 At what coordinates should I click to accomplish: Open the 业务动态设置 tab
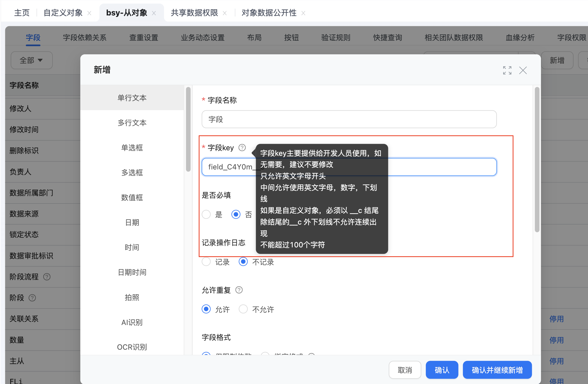202,38
